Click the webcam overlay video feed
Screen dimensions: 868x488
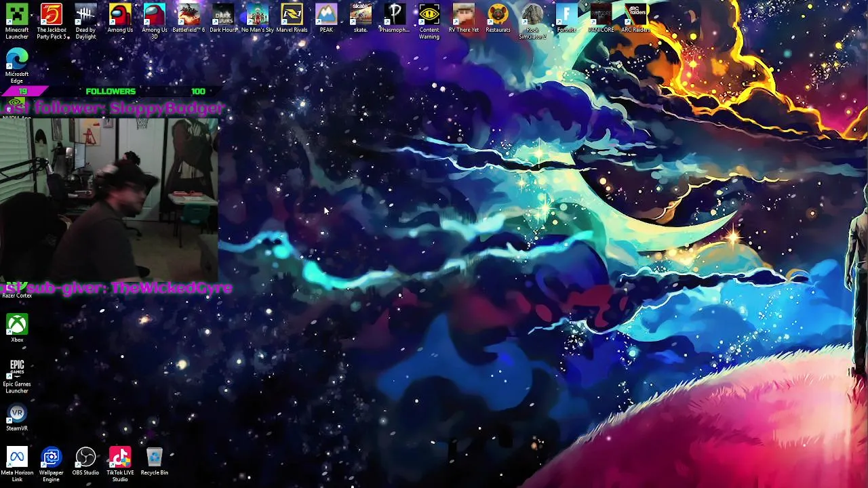[109, 200]
